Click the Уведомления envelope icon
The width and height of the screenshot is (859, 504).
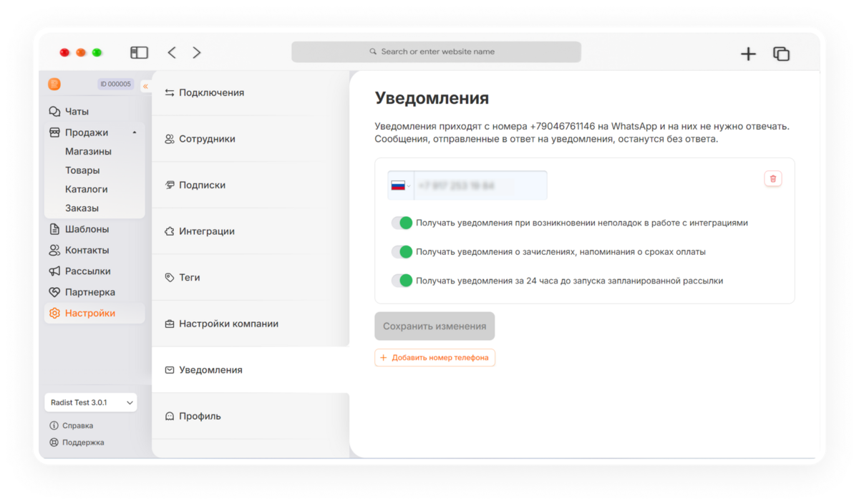(x=170, y=370)
